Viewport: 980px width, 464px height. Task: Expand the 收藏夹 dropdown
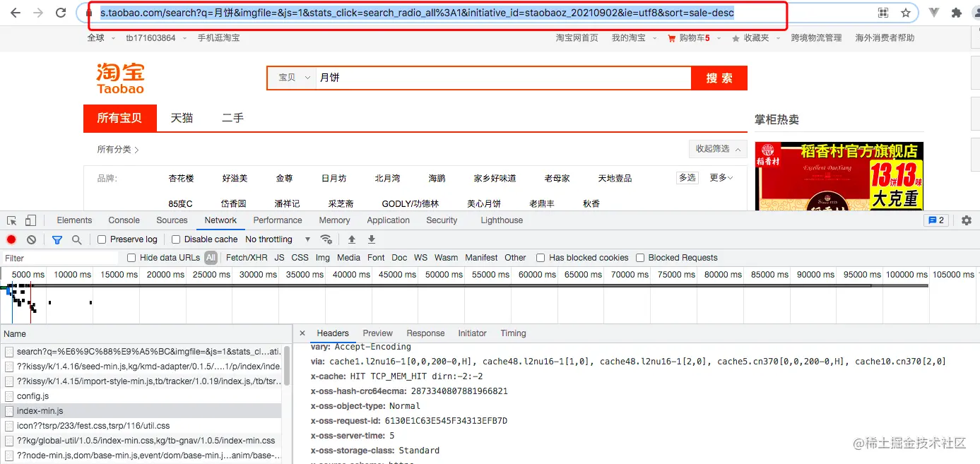[x=760, y=38]
